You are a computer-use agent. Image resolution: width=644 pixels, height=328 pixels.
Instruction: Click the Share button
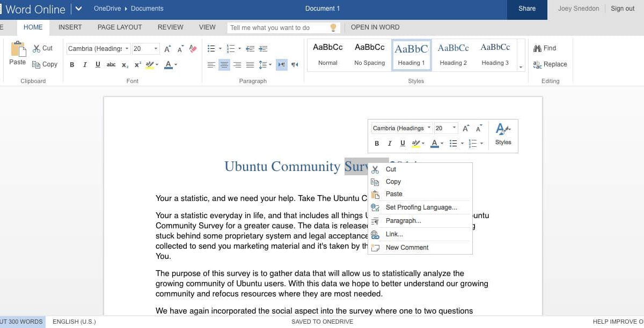coord(527,9)
